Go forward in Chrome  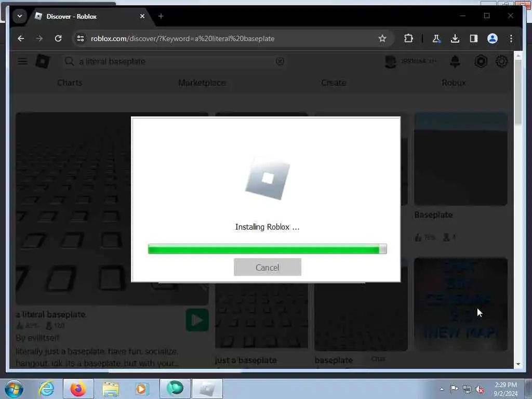[x=39, y=38]
